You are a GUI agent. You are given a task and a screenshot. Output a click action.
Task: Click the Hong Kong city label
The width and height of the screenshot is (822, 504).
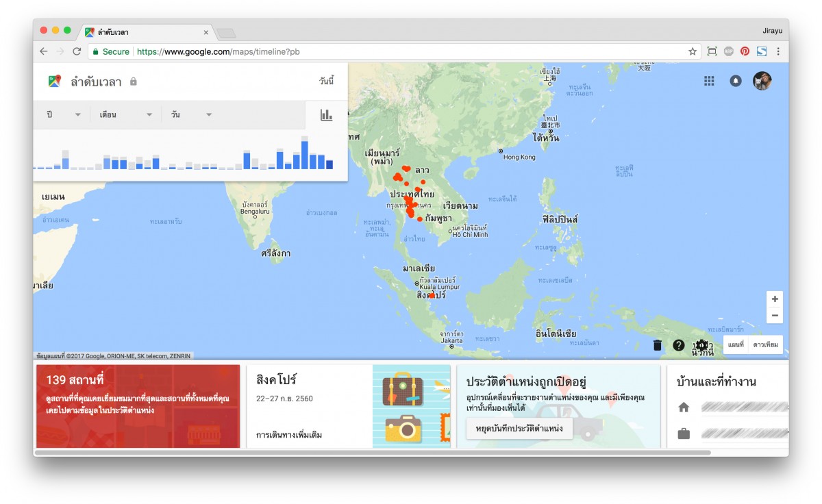coord(519,157)
